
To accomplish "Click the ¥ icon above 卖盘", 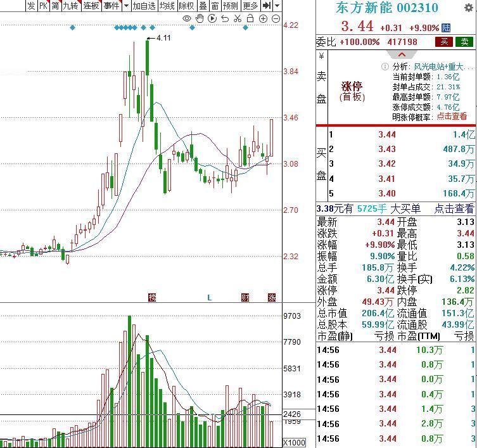I will (321, 56).
